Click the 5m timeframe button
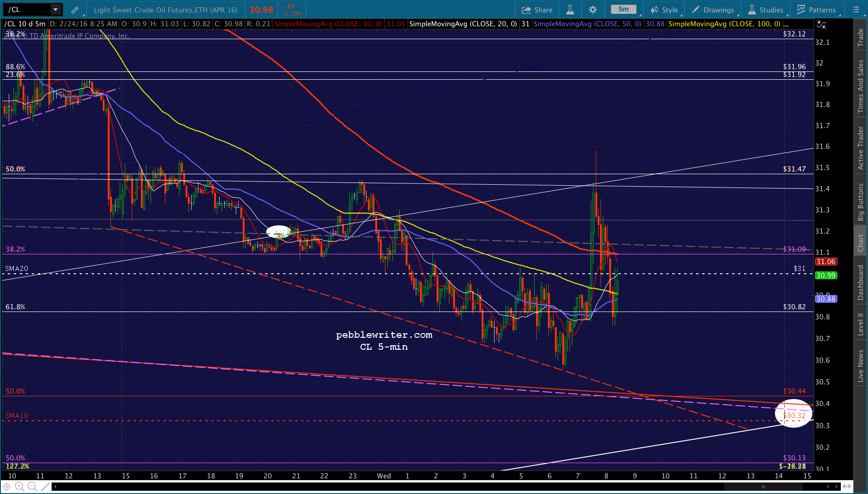The width and height of the screenshot is (868, 494). click(x=623, y=9)
